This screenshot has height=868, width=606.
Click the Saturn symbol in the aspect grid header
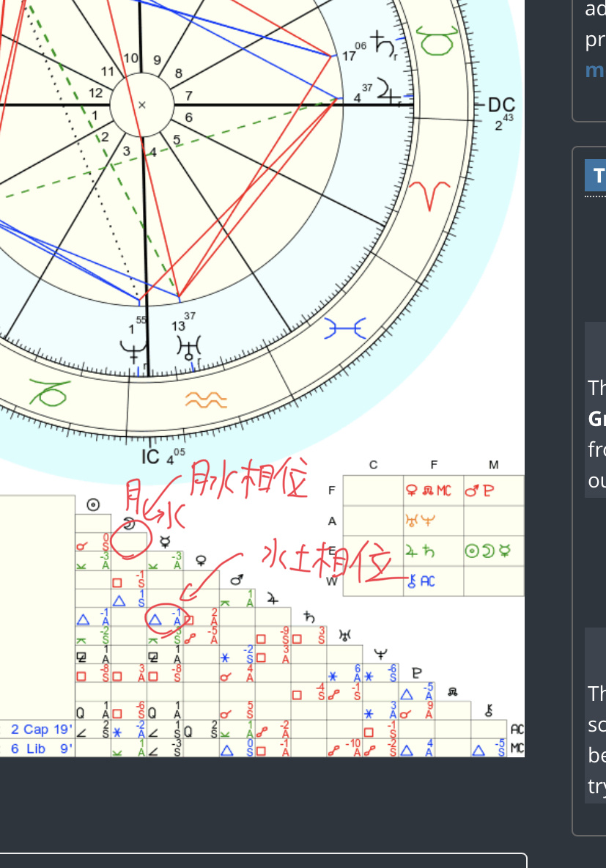click(308, 617)
